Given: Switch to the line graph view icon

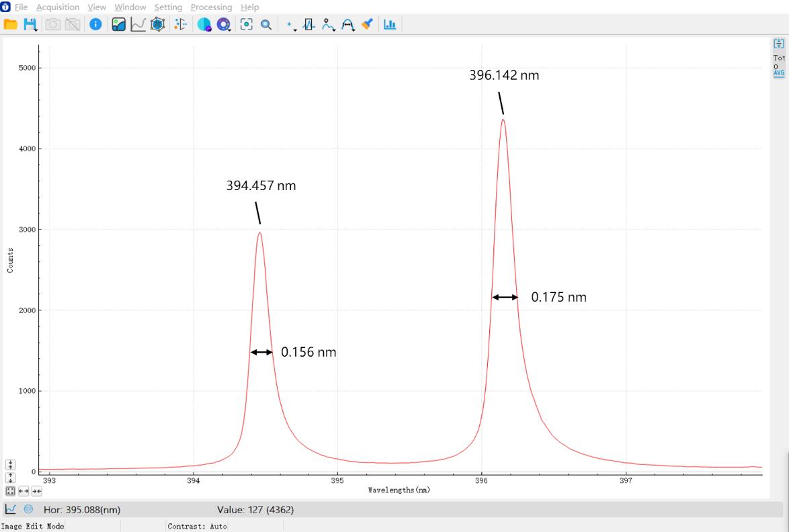Looking at the screenshot, I should click(138, 25).
